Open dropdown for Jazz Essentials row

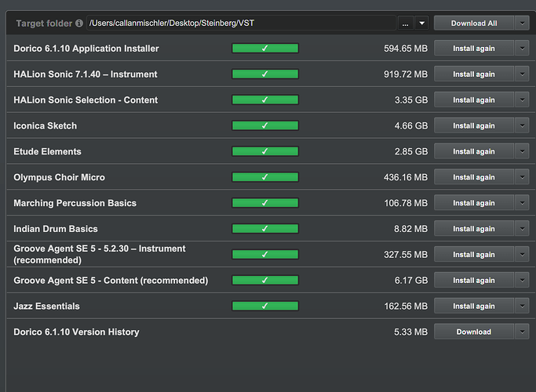click(522, 306)
